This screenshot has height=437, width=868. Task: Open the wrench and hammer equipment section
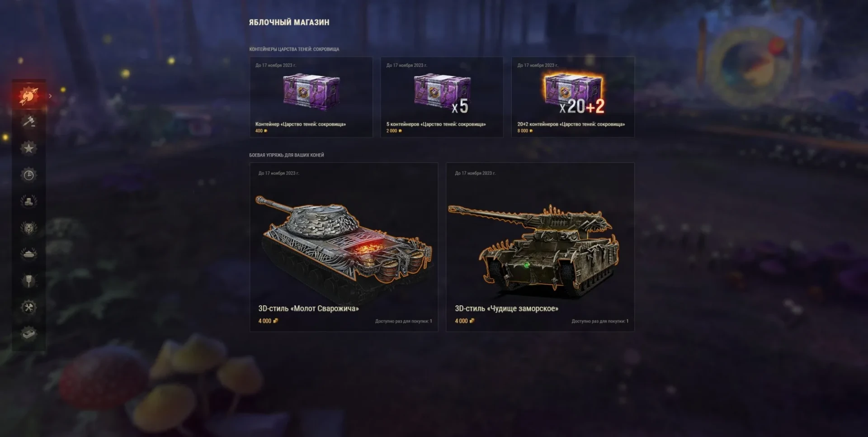[x=28, y=308]
